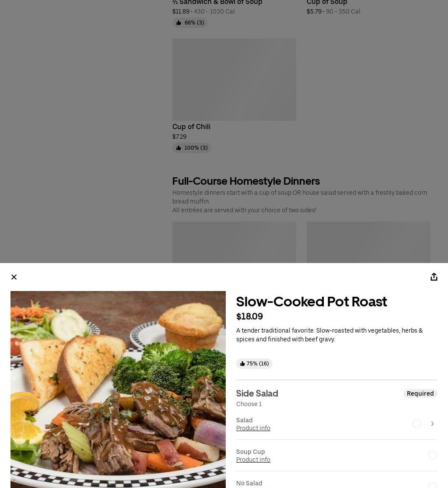Click the first Homestyle Dinners item image
Image resolution: width=448 pixels, height=488 pixels.
pos(234,242)
